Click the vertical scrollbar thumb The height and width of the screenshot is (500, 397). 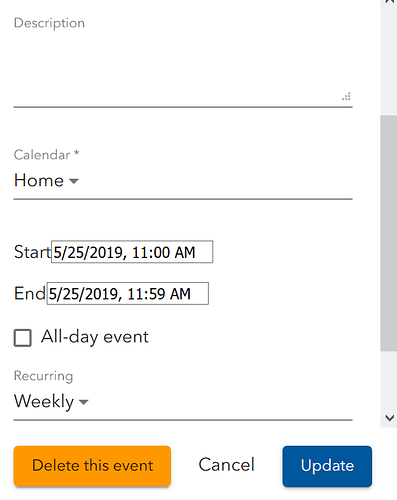(389, 233)
